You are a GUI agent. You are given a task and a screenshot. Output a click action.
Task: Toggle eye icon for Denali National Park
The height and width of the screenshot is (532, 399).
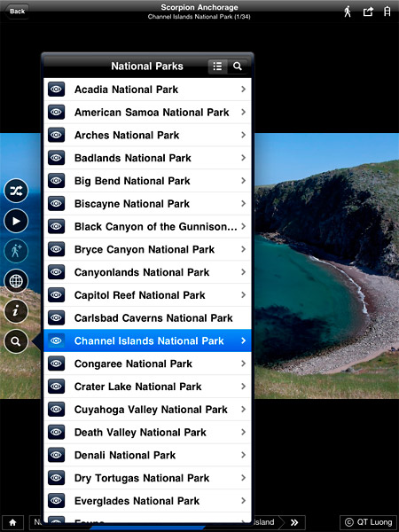click(x=57, y=455)
